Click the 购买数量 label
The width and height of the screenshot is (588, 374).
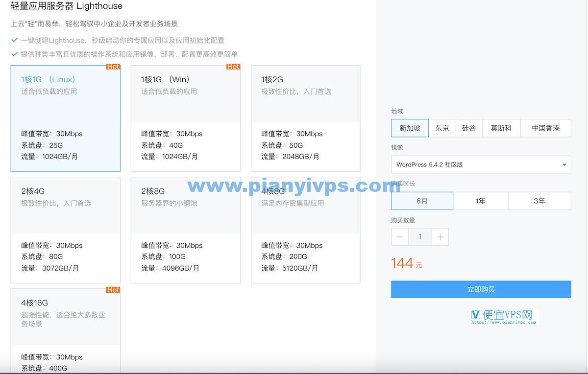tap(403, 220)
